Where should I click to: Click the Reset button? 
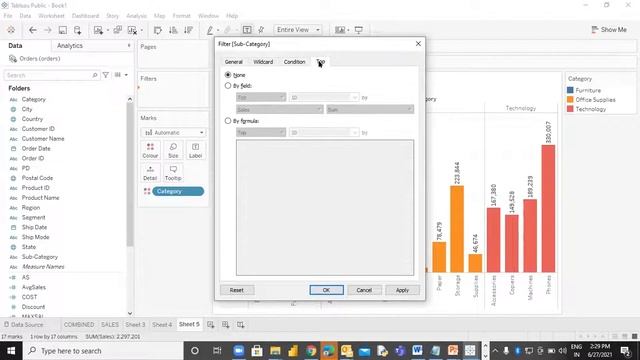click(237, 290)
